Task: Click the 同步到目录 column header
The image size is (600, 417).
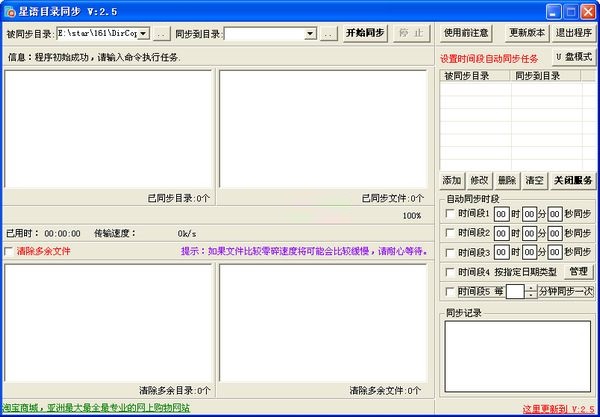Action: 546,76
